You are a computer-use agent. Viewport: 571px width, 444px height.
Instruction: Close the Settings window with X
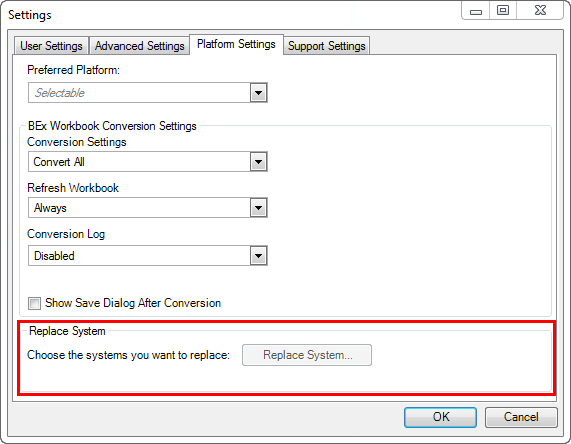(540, 11)
